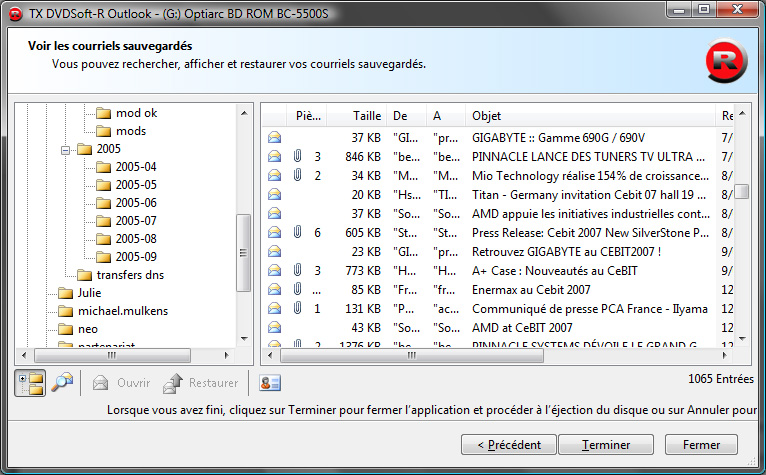Click the Fermer button
766x475 pixels.
701,445
